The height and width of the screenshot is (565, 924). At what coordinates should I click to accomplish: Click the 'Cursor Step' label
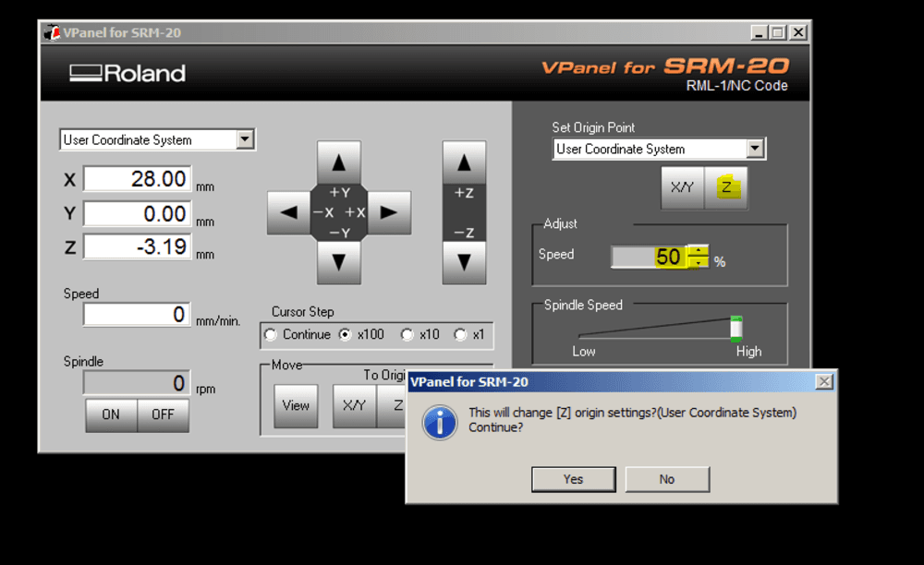303,312
